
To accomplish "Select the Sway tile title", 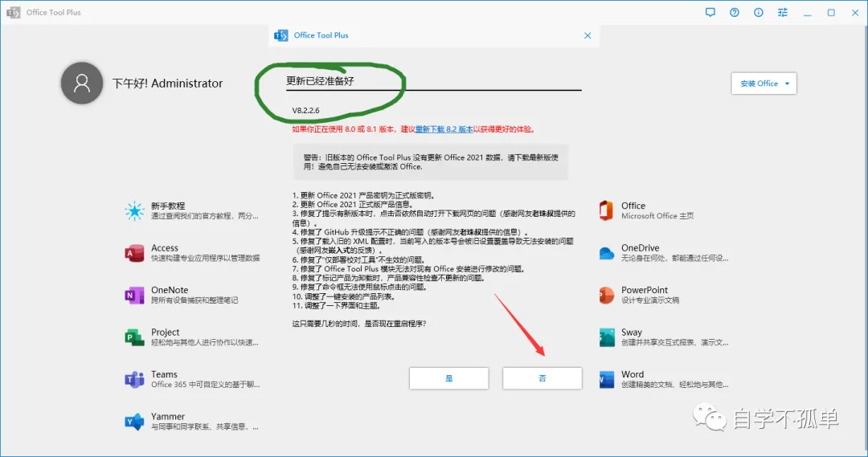I will [632, 332].
